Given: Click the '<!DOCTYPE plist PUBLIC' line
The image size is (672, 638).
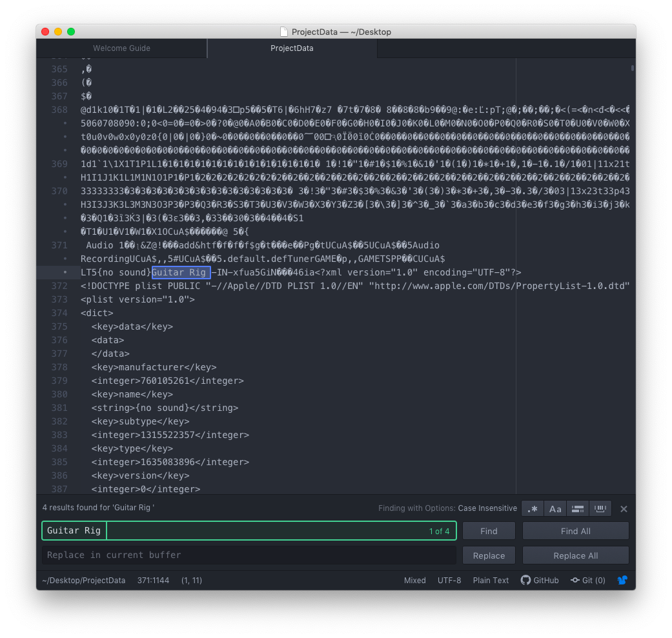Looking at the screenshot, I should click(x=355, y=286).
